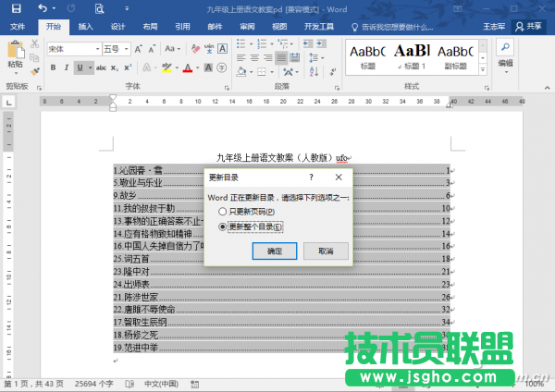Open the phonetic guide tool
Screen dimensions: 555x392
click(209, 49)
